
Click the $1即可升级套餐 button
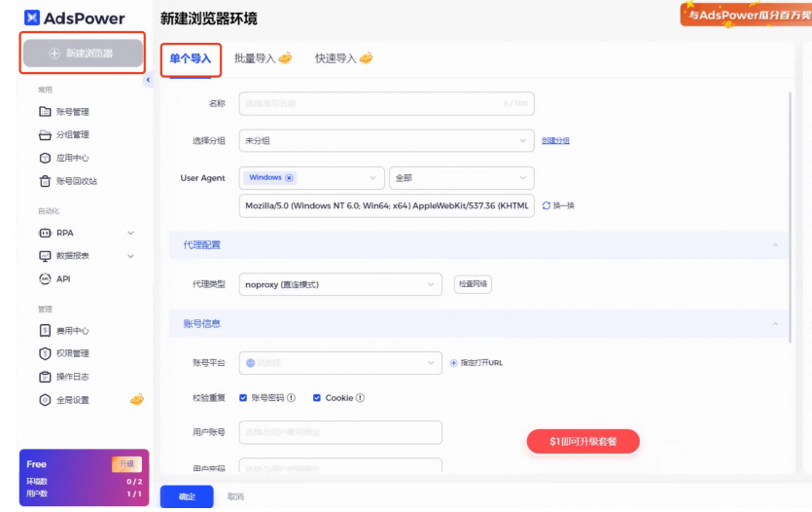click(x=583, y=442)
